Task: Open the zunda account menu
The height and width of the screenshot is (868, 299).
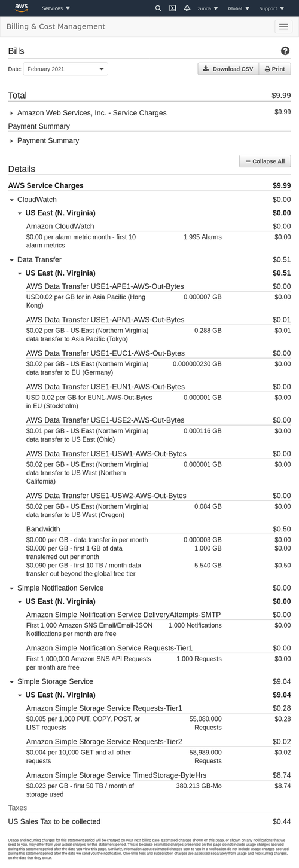Action: tap(208, 8)
